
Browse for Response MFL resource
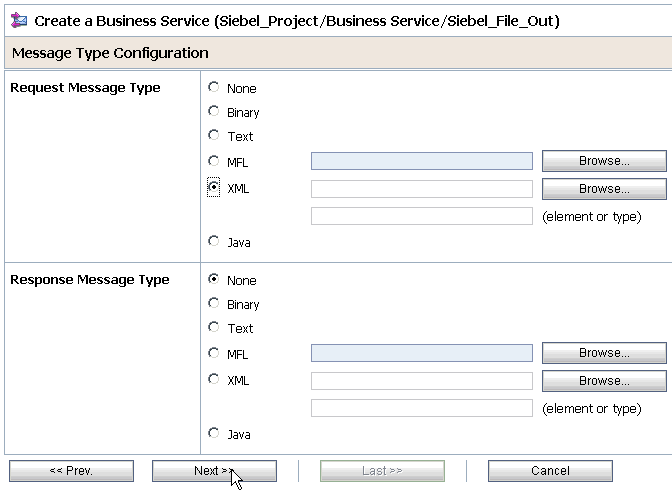[x=604, y=353]
